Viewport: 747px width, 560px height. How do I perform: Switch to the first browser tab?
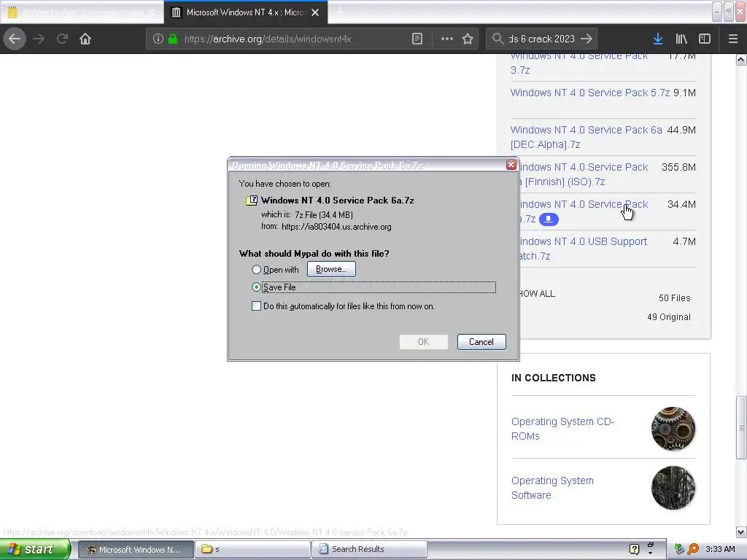coord(82,12)
